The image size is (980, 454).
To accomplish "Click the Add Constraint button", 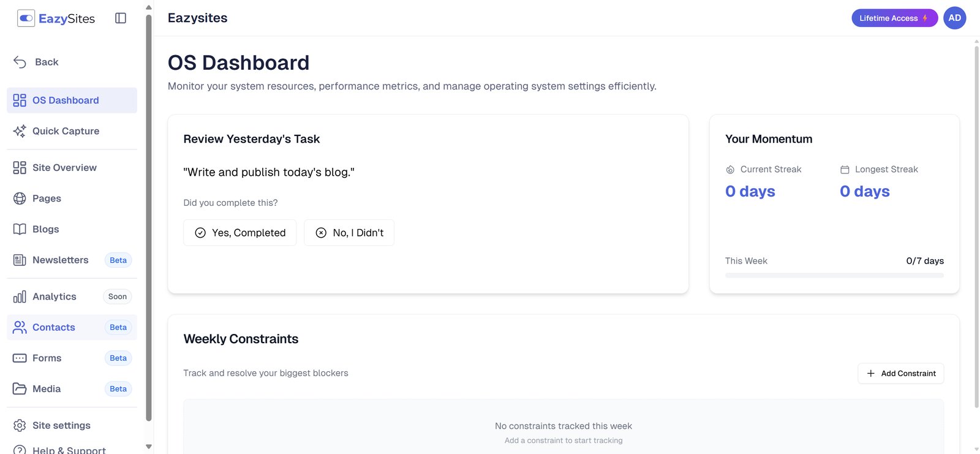I will coord(900,374).
